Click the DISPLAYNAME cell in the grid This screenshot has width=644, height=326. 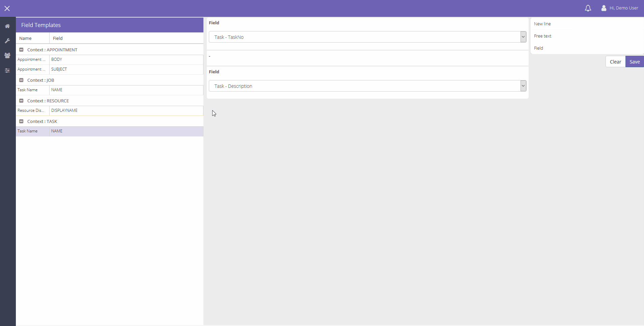[x=126, y=110]
